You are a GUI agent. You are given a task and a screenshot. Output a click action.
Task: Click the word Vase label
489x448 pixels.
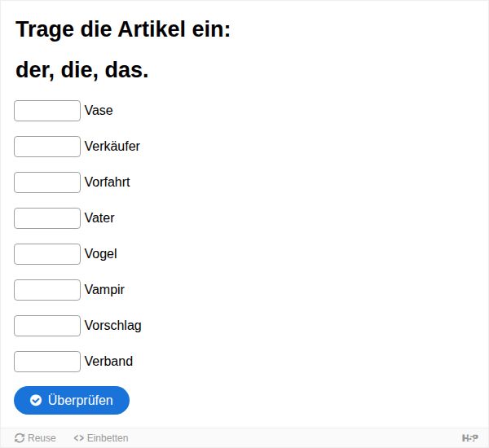tap(99, 110)
